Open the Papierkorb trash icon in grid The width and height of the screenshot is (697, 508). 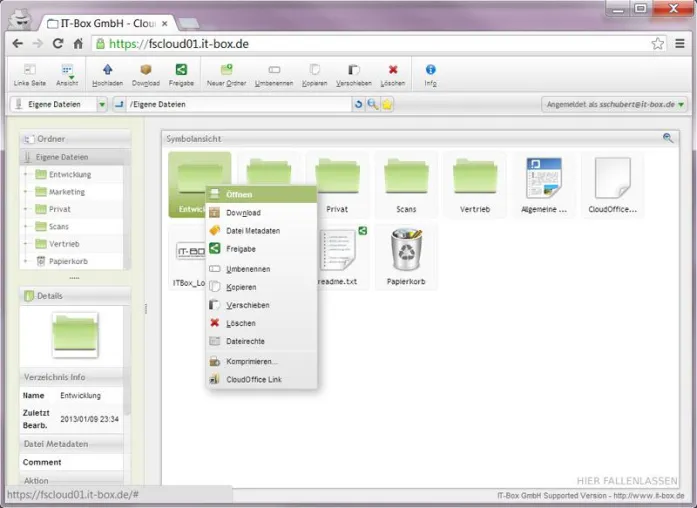click(x=406, y=257)
